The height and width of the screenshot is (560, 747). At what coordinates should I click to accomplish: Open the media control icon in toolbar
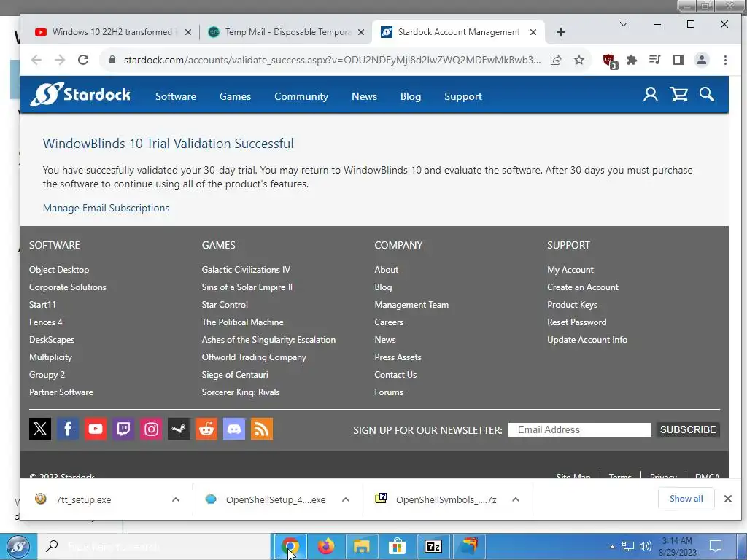tap(655, 60)
